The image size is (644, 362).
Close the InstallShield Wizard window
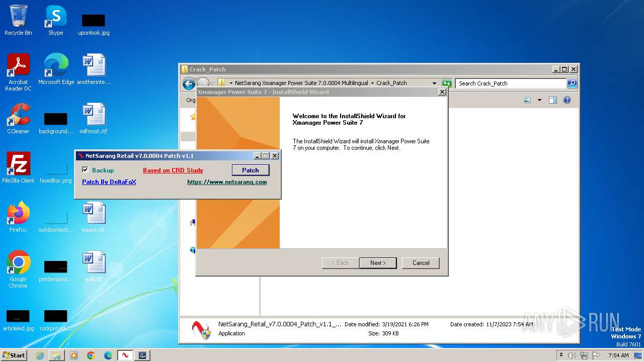(442, 92)
